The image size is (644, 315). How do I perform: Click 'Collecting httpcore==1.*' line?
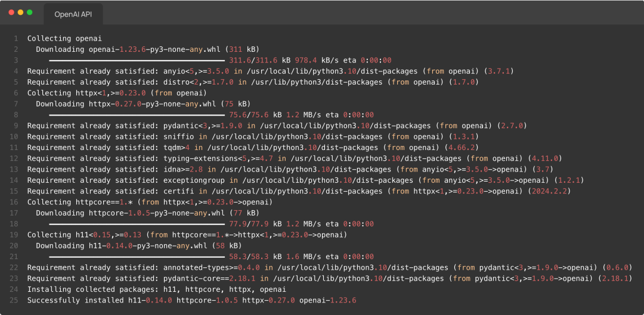(x=150, y=202)
